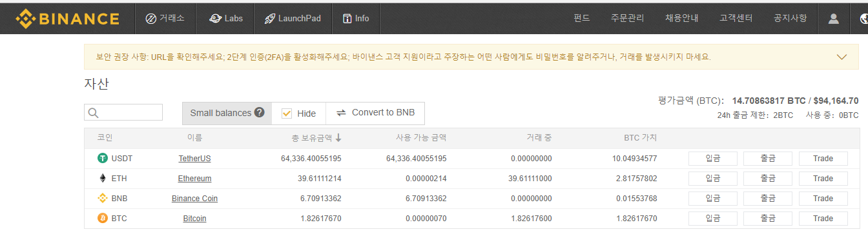Open the TetherUS link

(194, 159)
